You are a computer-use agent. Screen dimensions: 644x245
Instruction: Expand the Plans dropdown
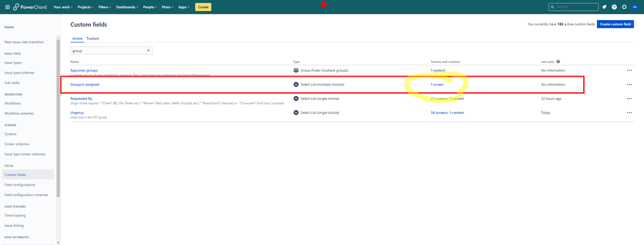click(x=168, y=7)
